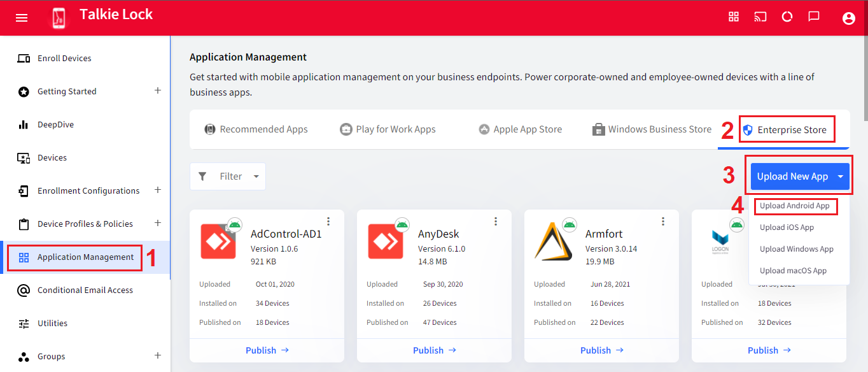Click Android badge on AnyDesk card
Viewport: 868px width, 372px height.
pyautogui.click(x=402, y=224)
